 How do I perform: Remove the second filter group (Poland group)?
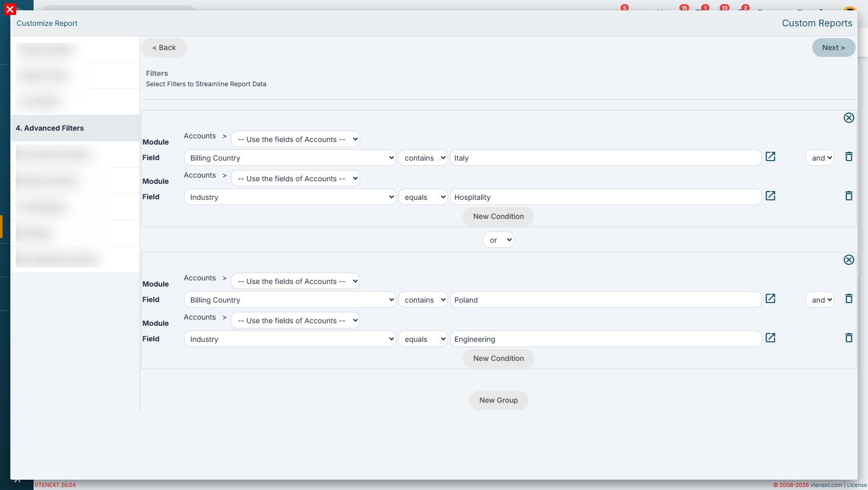848,260
